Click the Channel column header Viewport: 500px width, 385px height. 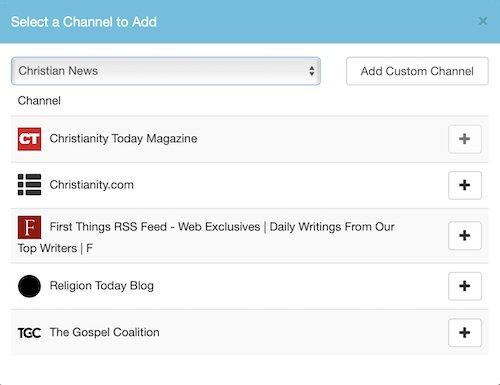[x=39, y=101]
